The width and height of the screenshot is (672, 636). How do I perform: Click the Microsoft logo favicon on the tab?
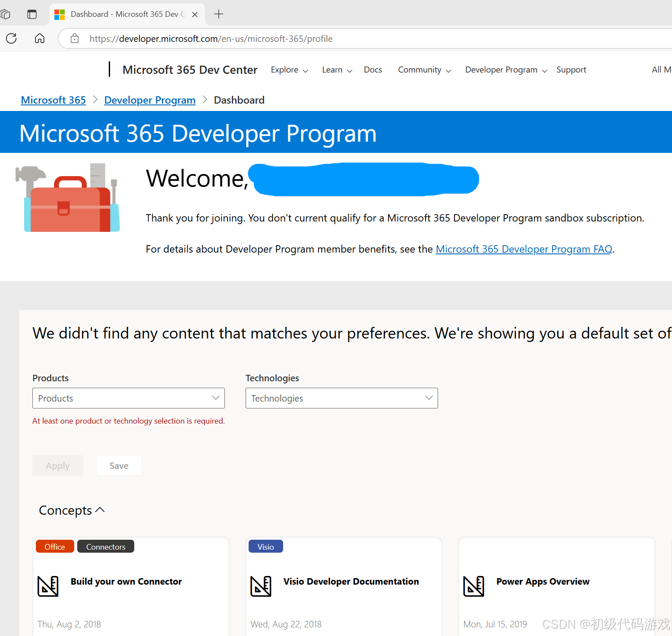coord(60,14)
